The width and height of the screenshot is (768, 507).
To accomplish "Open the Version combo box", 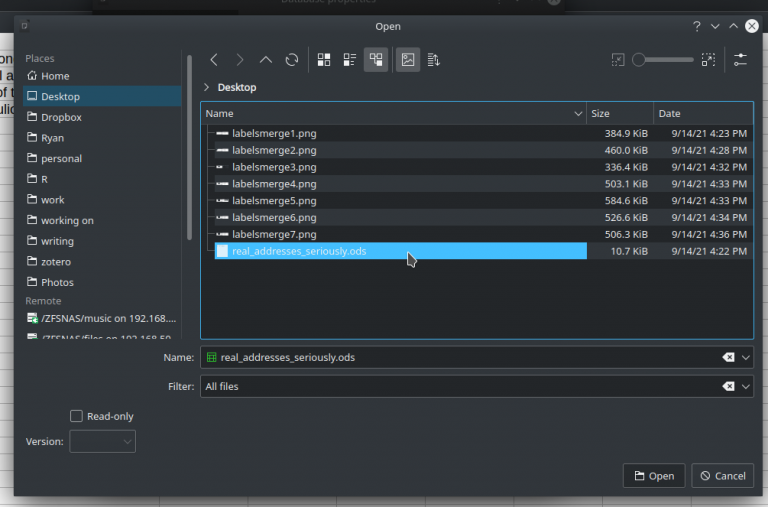I will coord(103,441).
